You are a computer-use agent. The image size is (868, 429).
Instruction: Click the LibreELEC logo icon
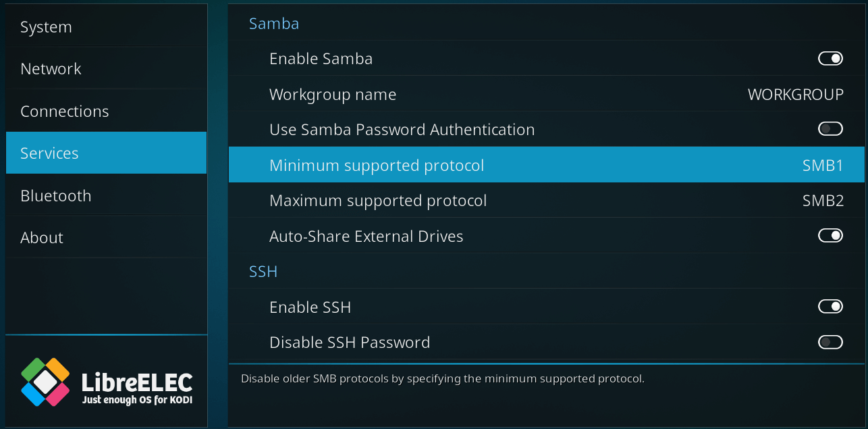point(45,382)
